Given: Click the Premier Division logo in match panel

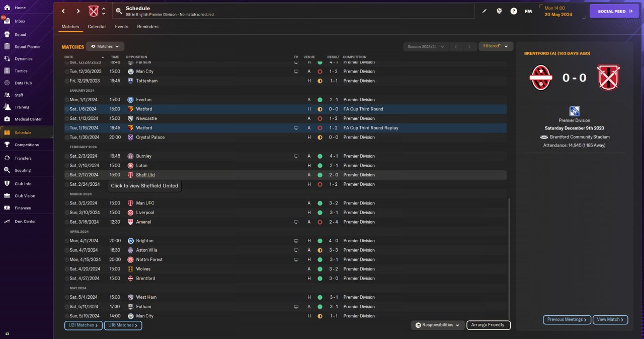Looking at the screenshot, I should pyautogui.click(x=575, y=111).
